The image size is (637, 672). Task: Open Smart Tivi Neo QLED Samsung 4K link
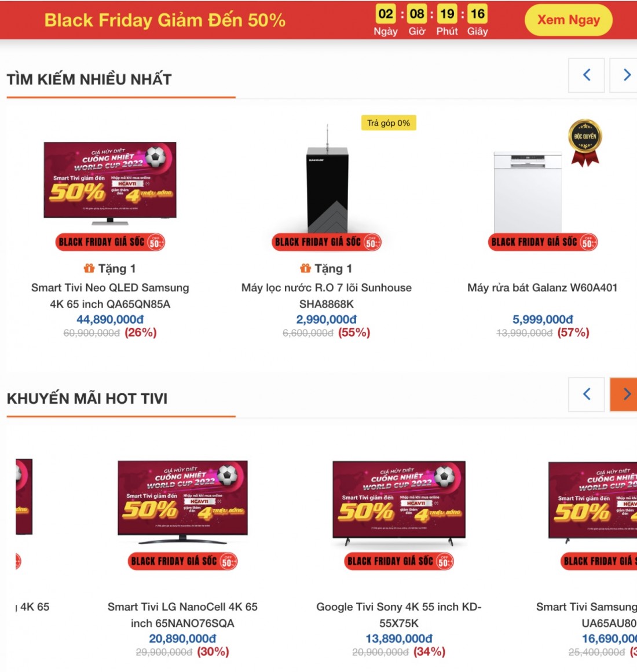(x=110, y=295)
